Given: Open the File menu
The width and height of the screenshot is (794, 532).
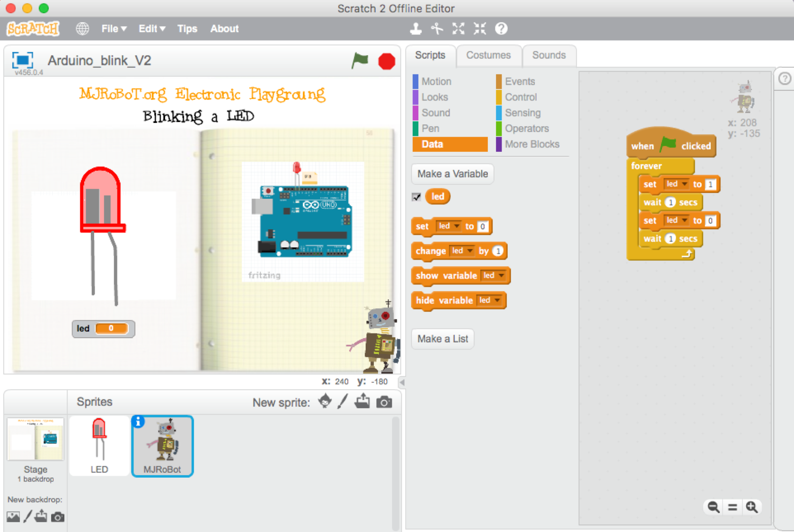Looking at the screenshot, I should coord(114,29).
